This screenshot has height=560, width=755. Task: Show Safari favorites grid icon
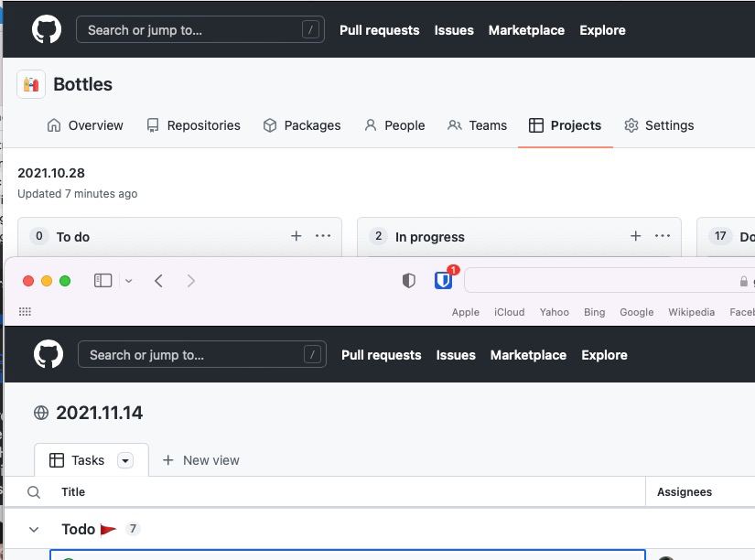25,311
